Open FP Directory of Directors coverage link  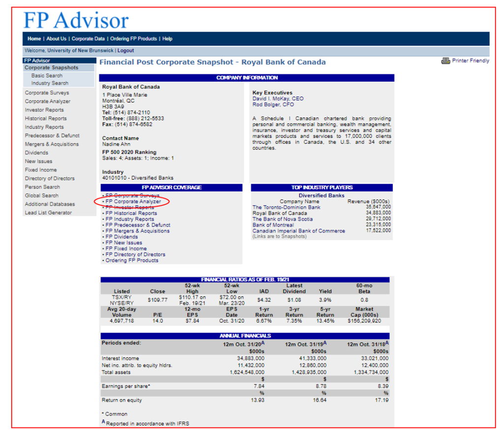[135, 254]
